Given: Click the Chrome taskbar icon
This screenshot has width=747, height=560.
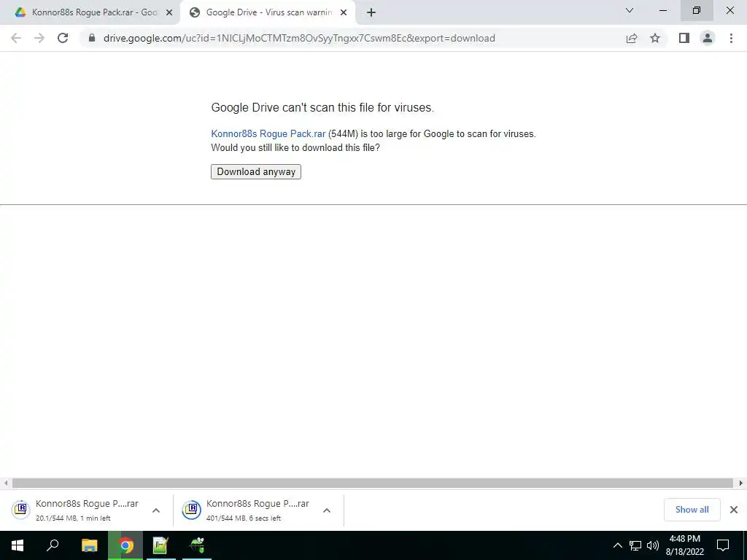Looking at the screenshot, I should (x=125, y=545).
